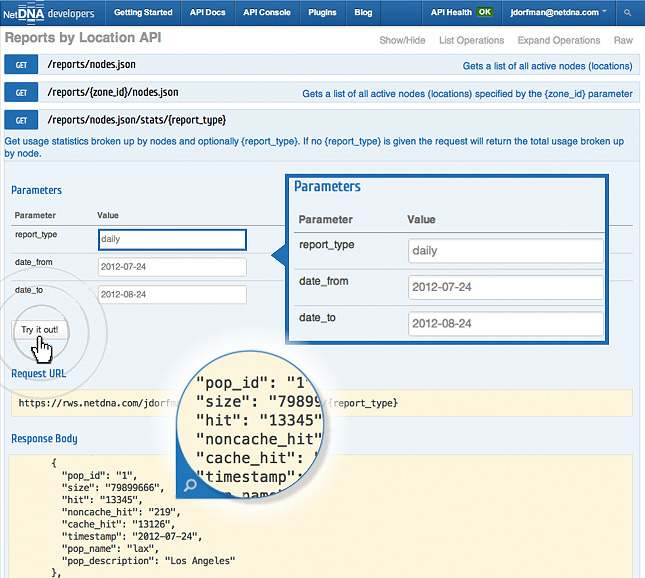
Task: Click the report_type parameter label at left
Action: tap(36, 234)
